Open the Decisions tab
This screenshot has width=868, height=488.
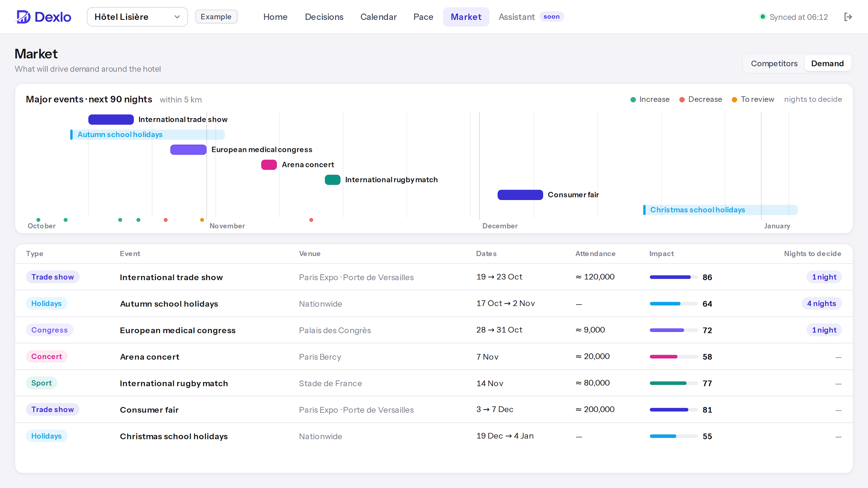tap(324, 17)
